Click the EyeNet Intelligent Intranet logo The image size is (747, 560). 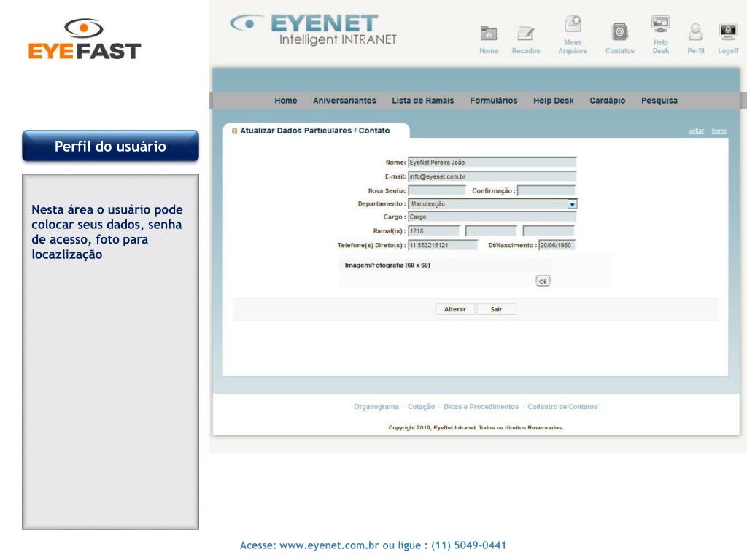pos(314,29)
